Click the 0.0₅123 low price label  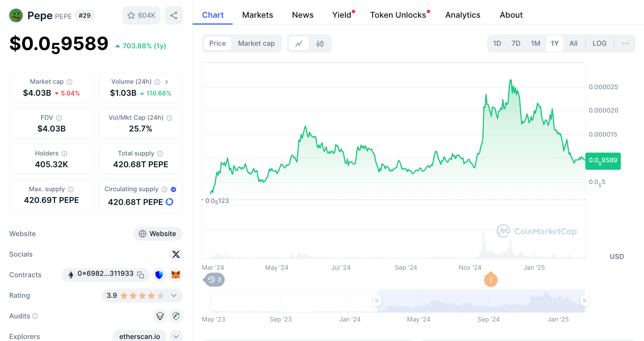(217, 201)
